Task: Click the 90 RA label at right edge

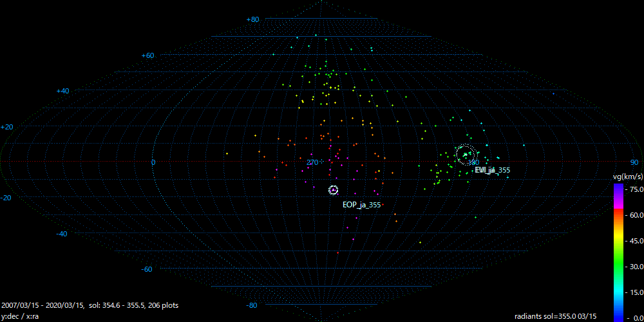Action: click(x=634, y=162)
